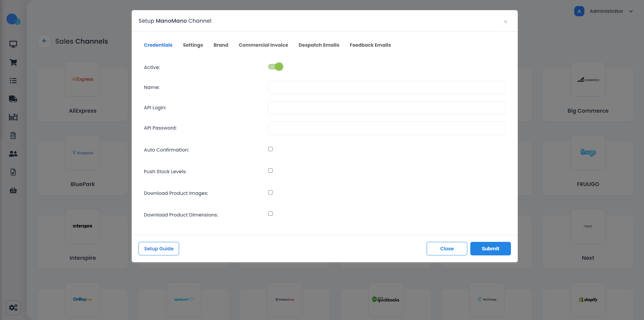The height and width of the screenshot is (320, 644).
Task: Click the API Login input field
Action: (386, 108)
